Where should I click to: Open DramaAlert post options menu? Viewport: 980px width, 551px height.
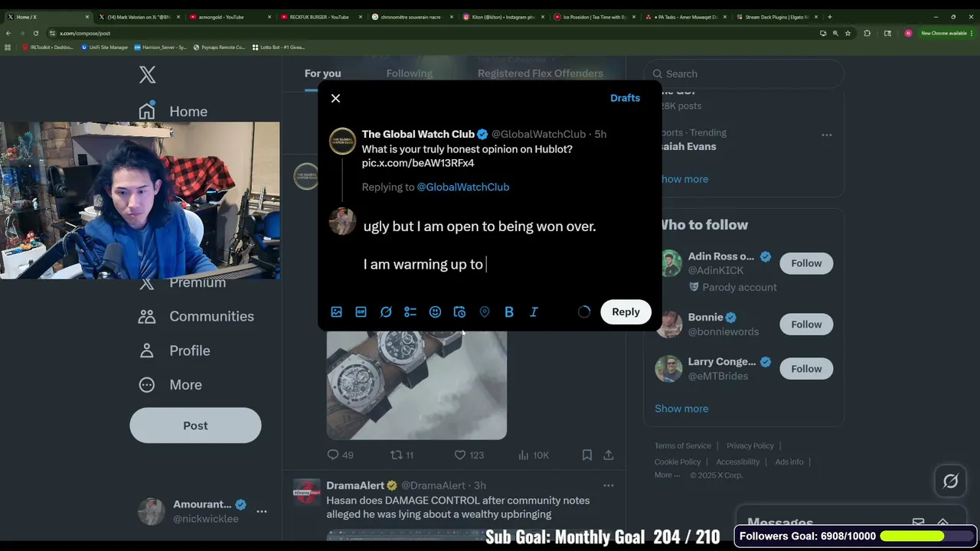click(x=609, y=485)
